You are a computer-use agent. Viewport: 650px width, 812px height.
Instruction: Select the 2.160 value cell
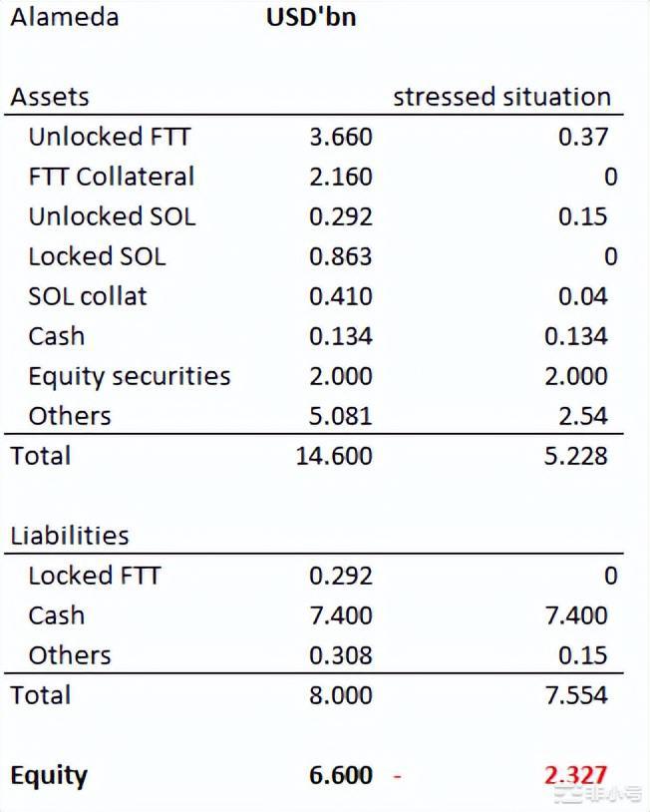pyautogui.click(x=340, y=177)
